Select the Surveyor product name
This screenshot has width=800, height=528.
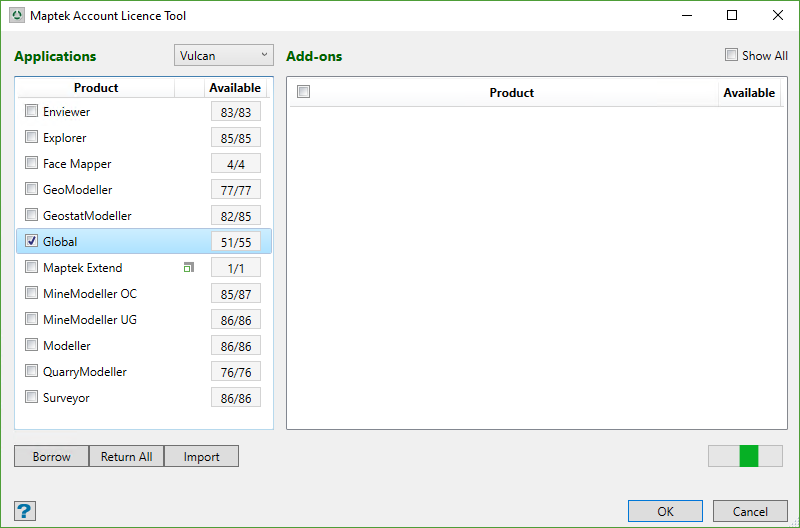[66, 398]
